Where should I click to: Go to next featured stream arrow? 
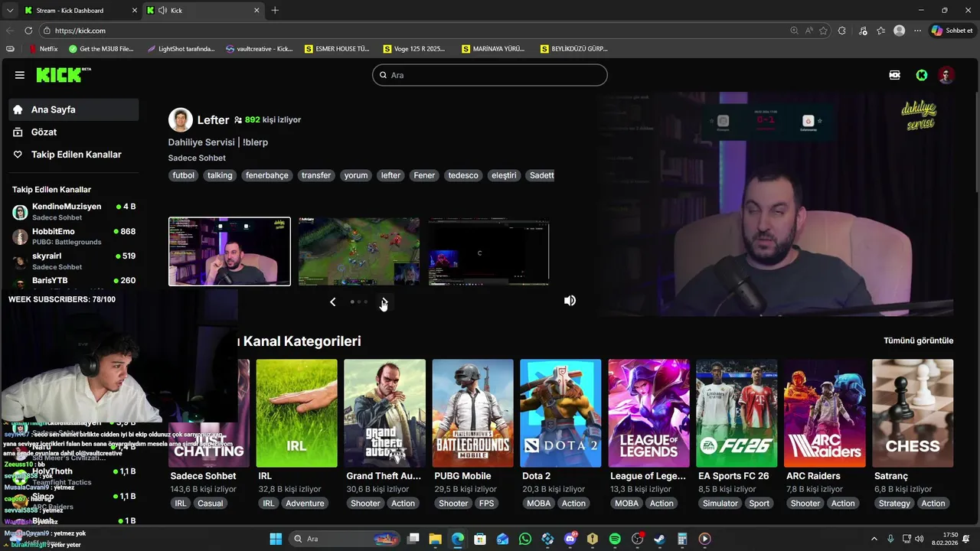tap(384, 302)
